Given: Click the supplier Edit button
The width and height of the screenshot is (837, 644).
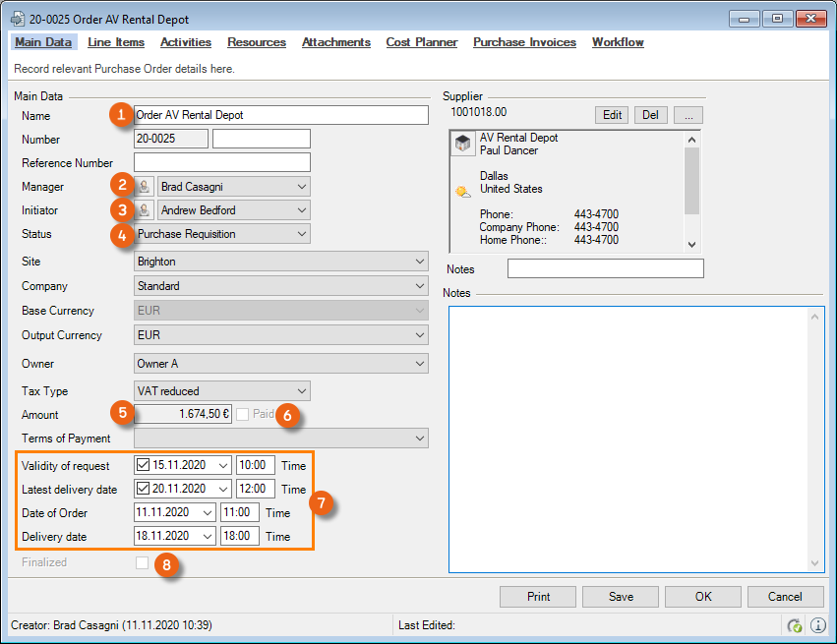Looking at the screenshot, I should tap(612, 115).
